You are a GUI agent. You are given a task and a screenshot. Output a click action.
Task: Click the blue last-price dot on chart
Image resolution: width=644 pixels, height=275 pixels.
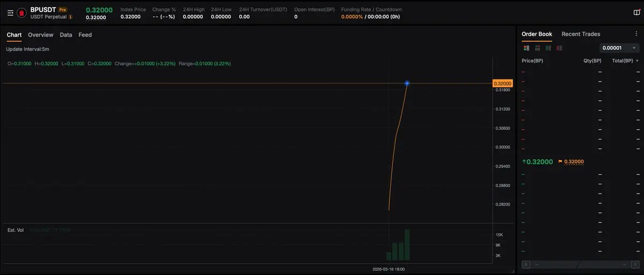[x=407, y=83]
